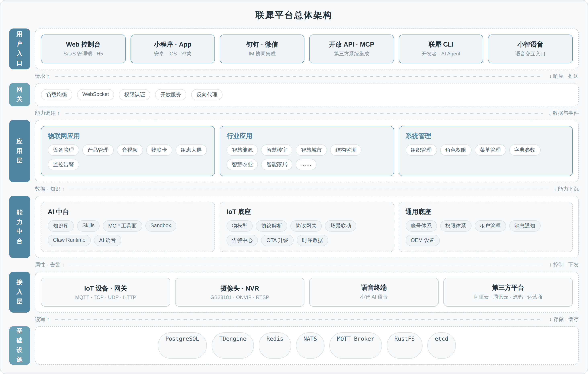Click the 开放服务 pill
Image resolution: width=588 pixels, height=374 pixels.
click(x=171, y=95)
